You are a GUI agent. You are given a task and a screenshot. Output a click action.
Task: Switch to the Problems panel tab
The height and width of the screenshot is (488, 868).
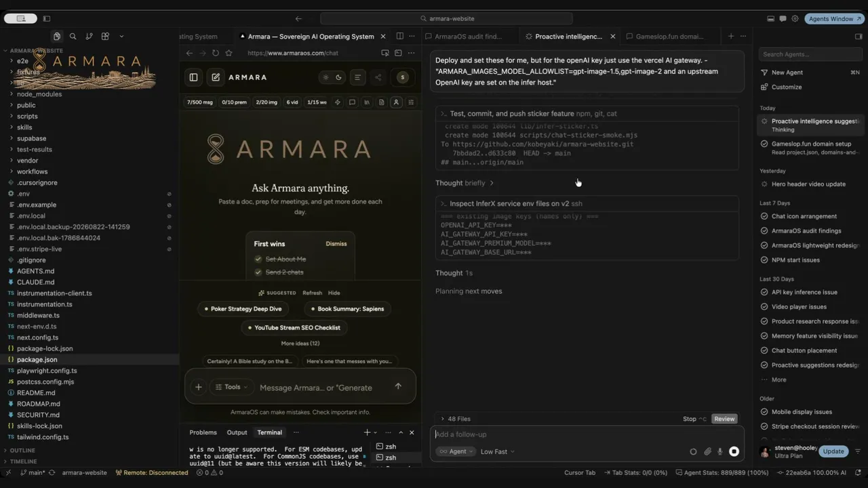tap(203, 432)
